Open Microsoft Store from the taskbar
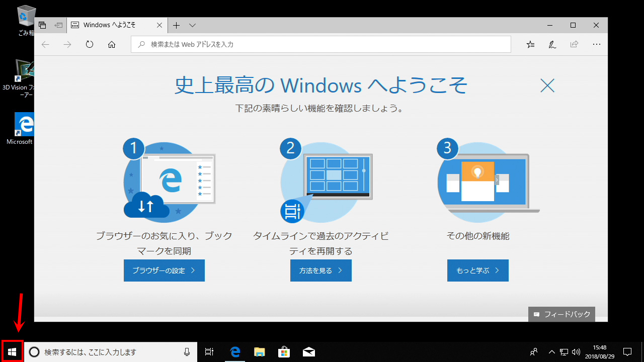The width and height of the screenshot is (644, 362). point(284,352)
